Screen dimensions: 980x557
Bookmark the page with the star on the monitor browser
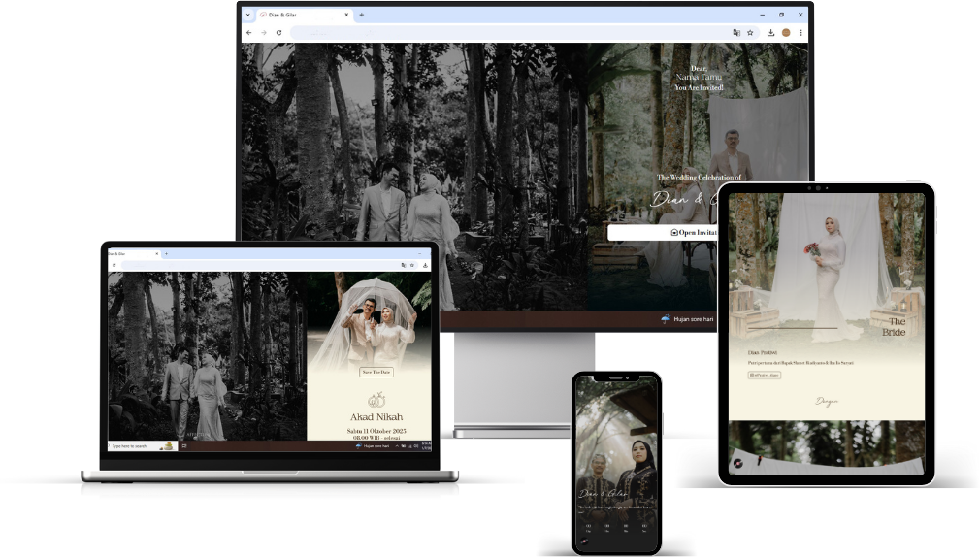(x=750, y=32)
